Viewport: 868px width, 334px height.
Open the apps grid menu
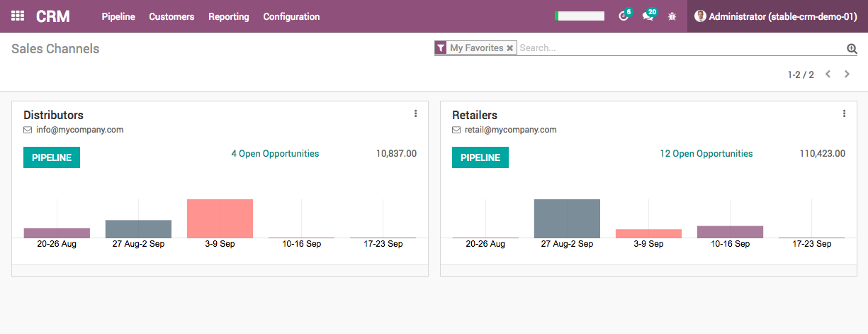click(18, 16)
